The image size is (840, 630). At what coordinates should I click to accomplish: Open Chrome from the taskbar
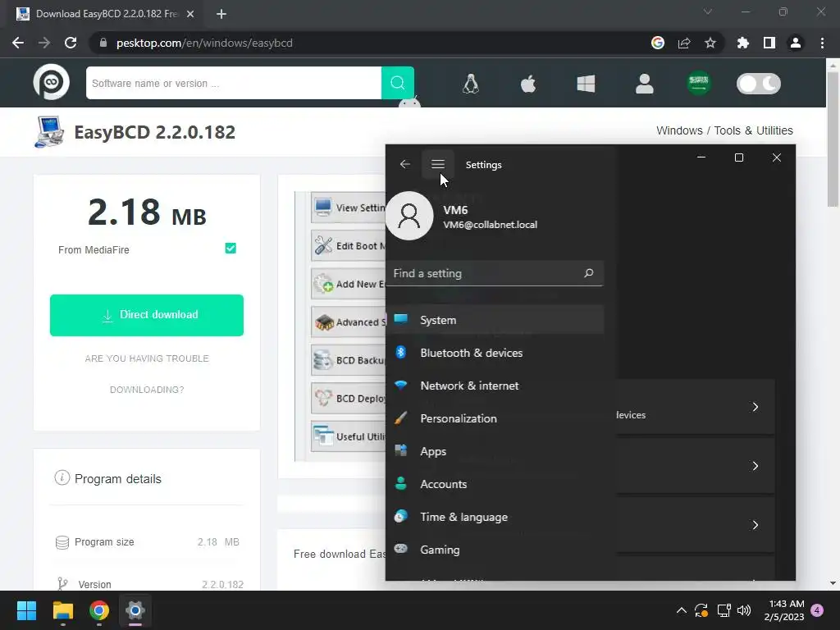[99, 610]
